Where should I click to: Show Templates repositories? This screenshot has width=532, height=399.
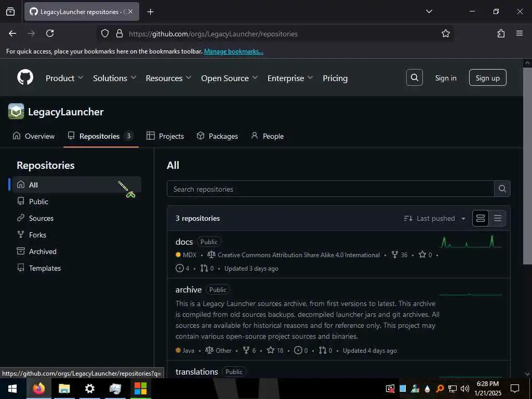(x=77, y=268)
